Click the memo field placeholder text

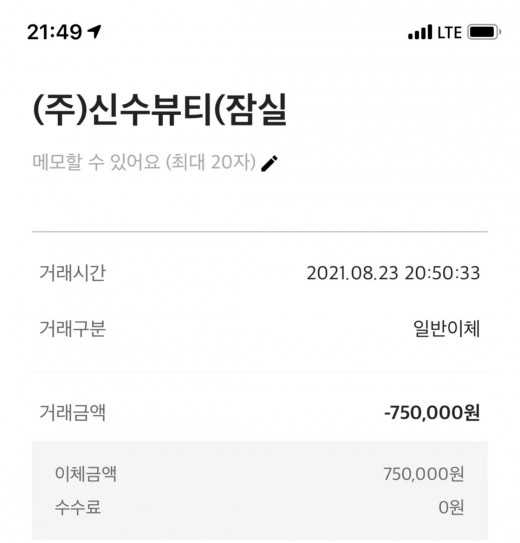tap(144, 162)
